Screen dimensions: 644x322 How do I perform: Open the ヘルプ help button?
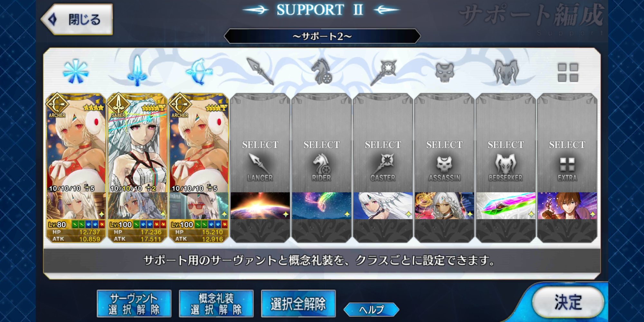click(371, 309)
